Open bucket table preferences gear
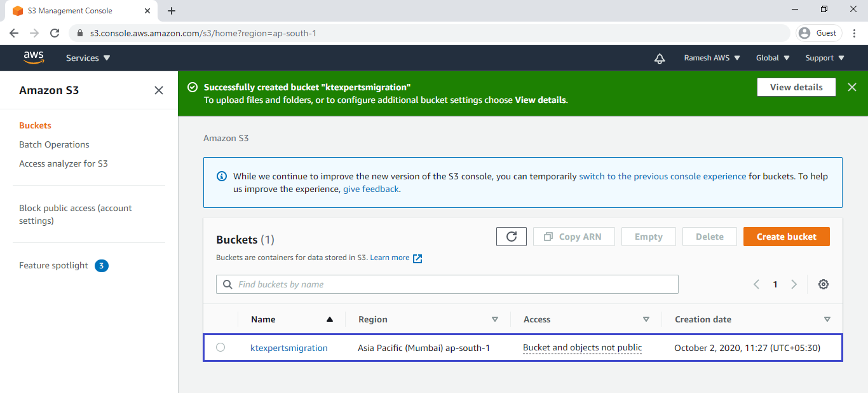 coord(824,284)
